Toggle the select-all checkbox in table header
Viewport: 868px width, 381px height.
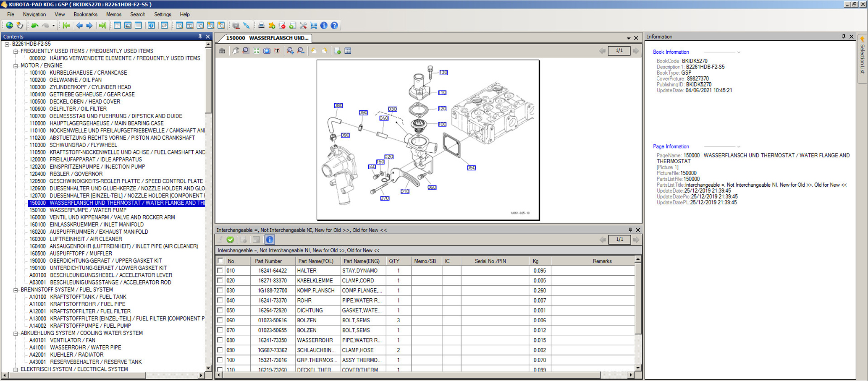click(220, 261)
